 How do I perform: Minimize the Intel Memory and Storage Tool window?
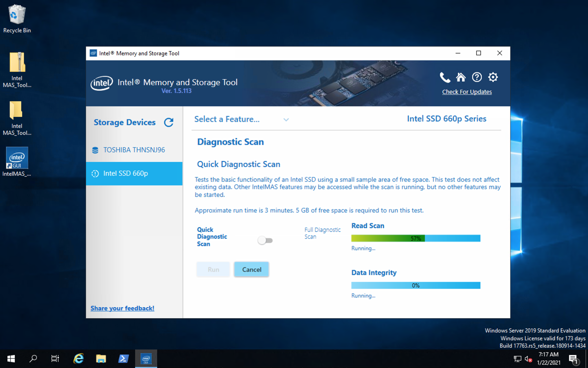(x=458, y=53)
